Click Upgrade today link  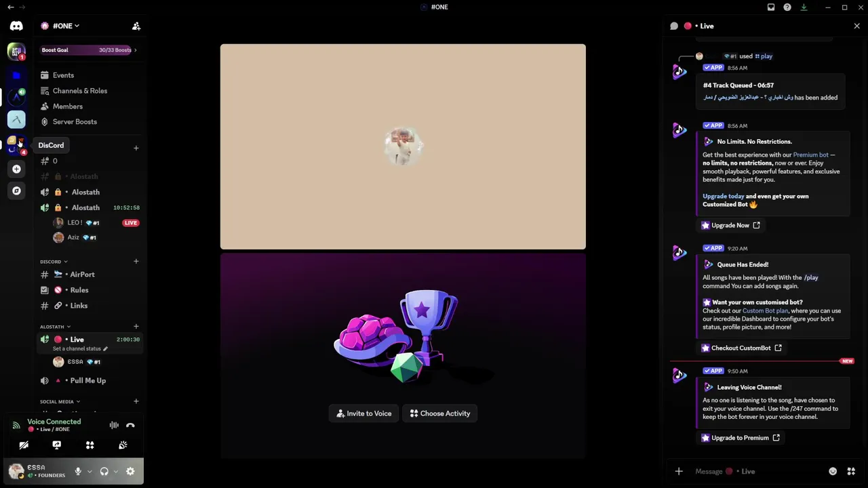pos(723,197)
